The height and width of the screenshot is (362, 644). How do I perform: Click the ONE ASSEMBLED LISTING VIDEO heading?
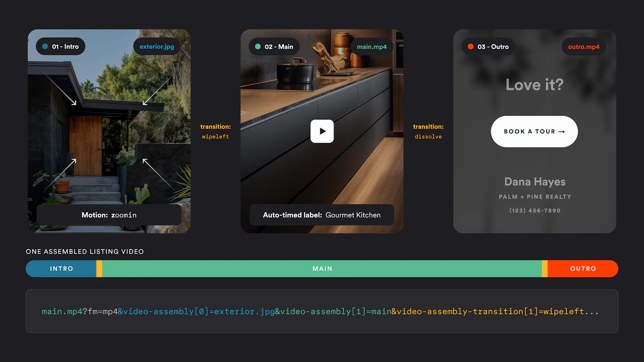tap(85, 251)
